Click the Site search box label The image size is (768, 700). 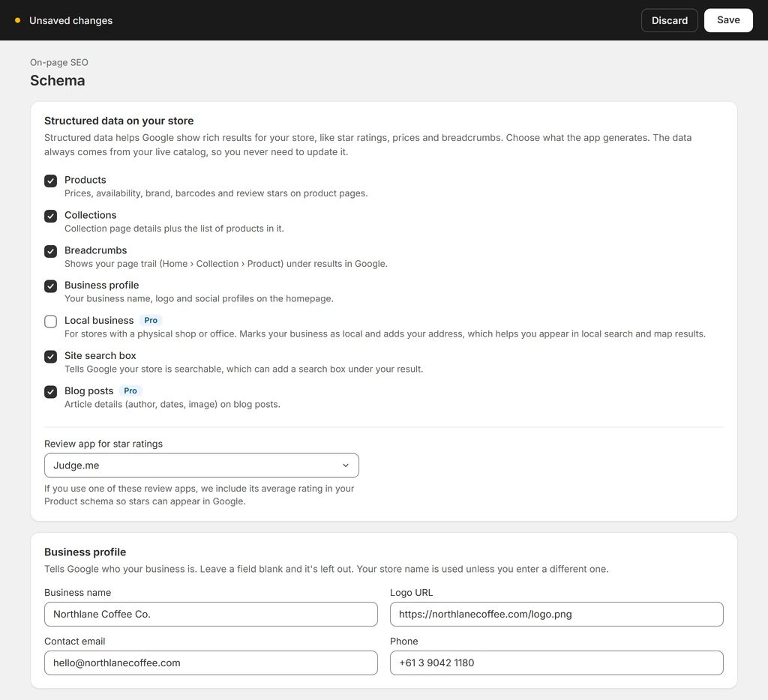click(100, 355)
